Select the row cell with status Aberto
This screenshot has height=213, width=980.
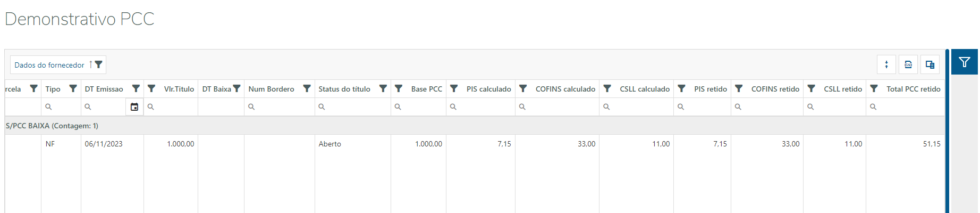tap(330, 144)
